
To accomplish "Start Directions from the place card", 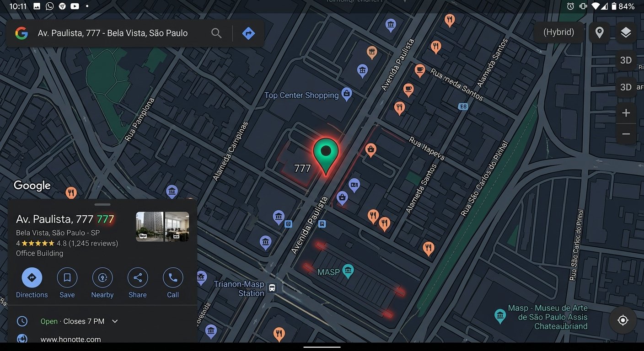I will click(x=32, y=283).
